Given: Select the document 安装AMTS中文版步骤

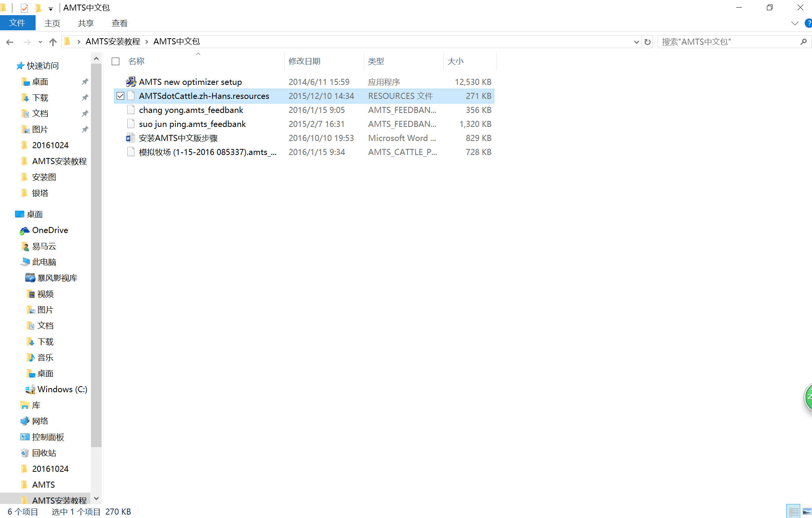Looking at the screenshot, I should (178, 138).
